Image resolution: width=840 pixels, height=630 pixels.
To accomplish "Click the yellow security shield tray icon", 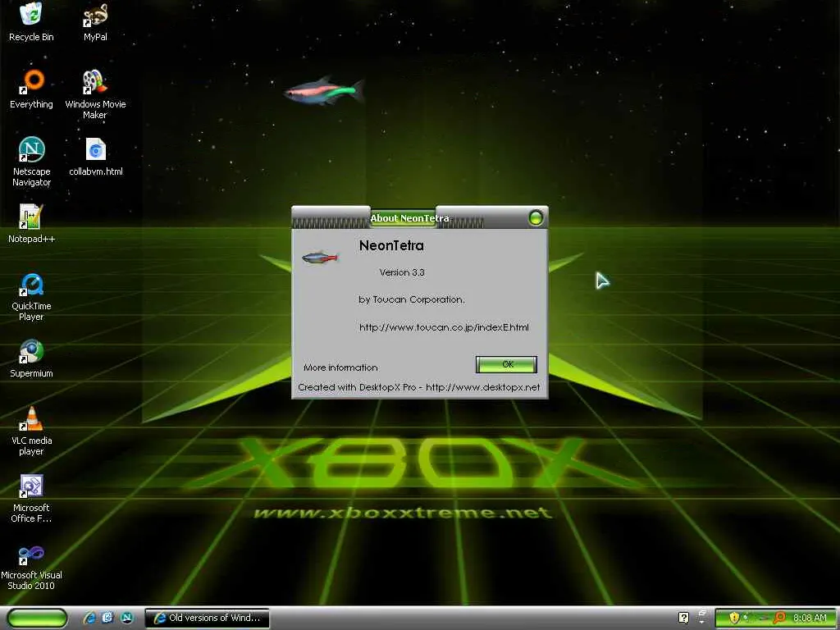I will click(x=734, y=618).
